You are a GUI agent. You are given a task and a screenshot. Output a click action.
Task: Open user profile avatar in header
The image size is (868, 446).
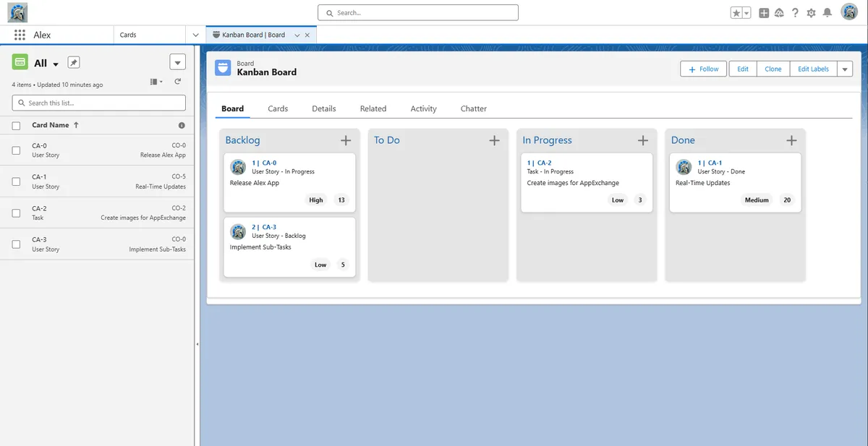(849, 12)
